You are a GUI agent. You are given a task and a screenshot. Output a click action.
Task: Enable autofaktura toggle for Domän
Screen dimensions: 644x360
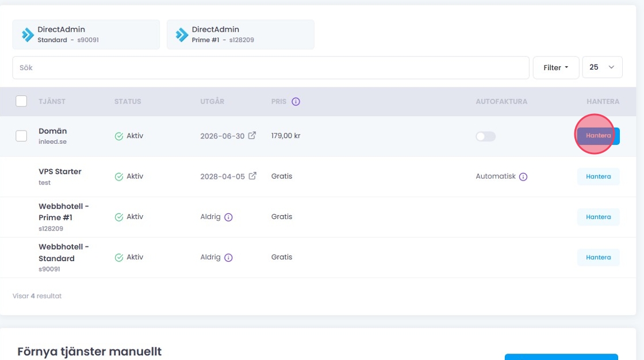485,136
